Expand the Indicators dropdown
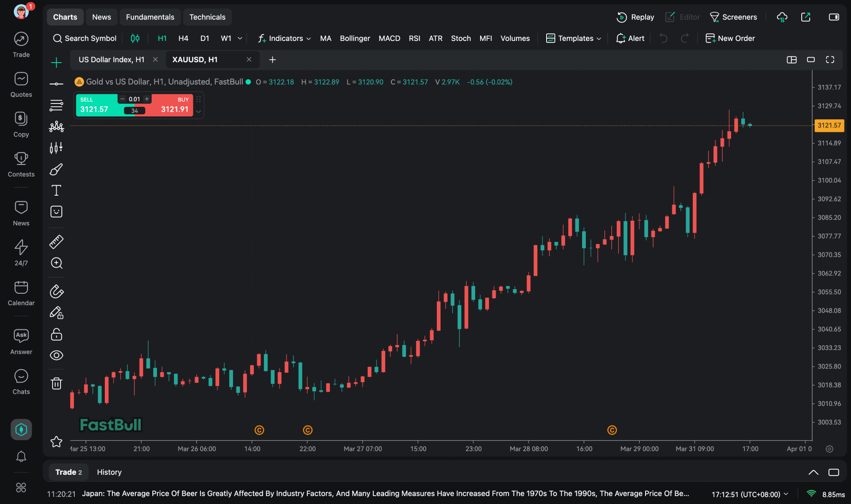This screenshot has height=504, width=851. [x=285, y=38]
